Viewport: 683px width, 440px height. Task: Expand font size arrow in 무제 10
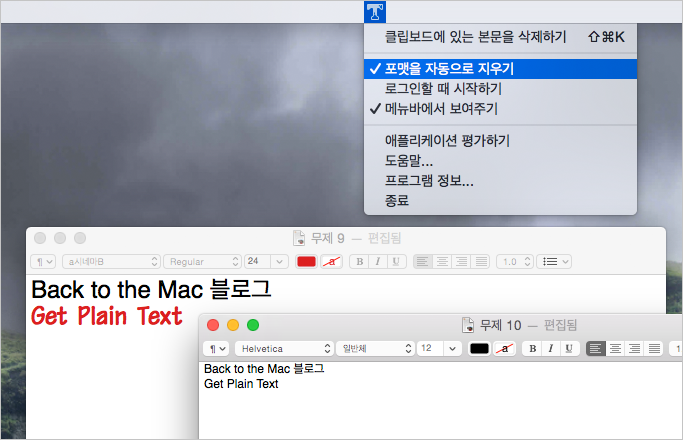point(453,349)
